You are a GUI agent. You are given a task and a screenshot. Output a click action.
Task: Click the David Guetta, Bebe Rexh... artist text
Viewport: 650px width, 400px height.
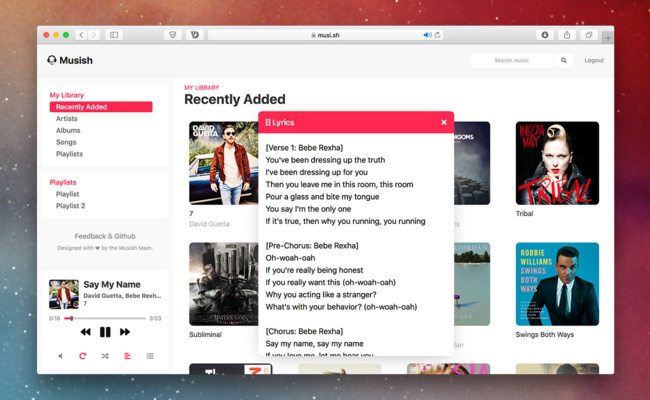[x=122, y=296]
